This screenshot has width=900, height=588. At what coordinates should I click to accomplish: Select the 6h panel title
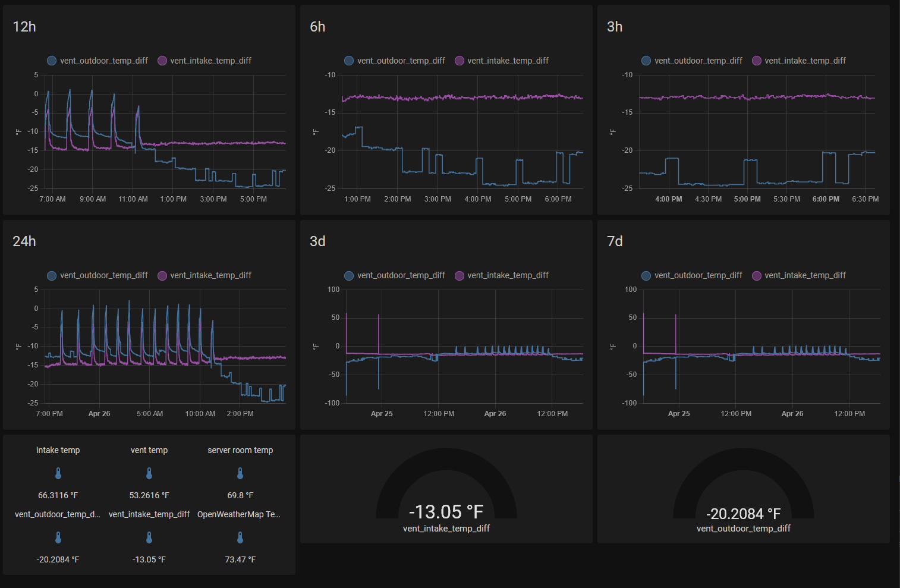coord(316,26)
